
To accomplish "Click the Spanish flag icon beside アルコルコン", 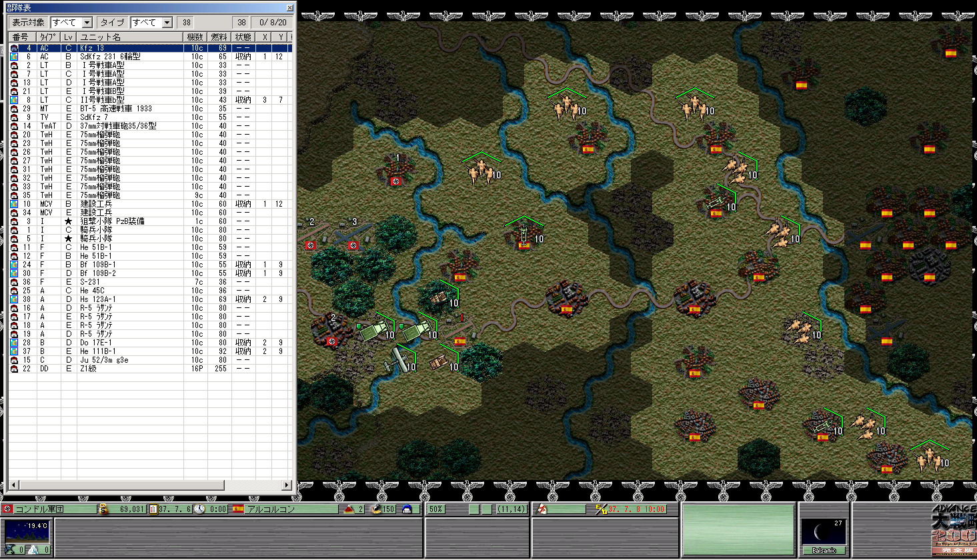I will coord(237,509).
